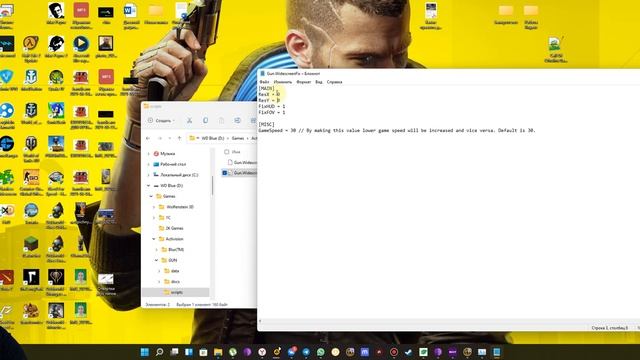Click WD Blue (D:) in the address bar
640x360 pixels.
pos(213,138)
